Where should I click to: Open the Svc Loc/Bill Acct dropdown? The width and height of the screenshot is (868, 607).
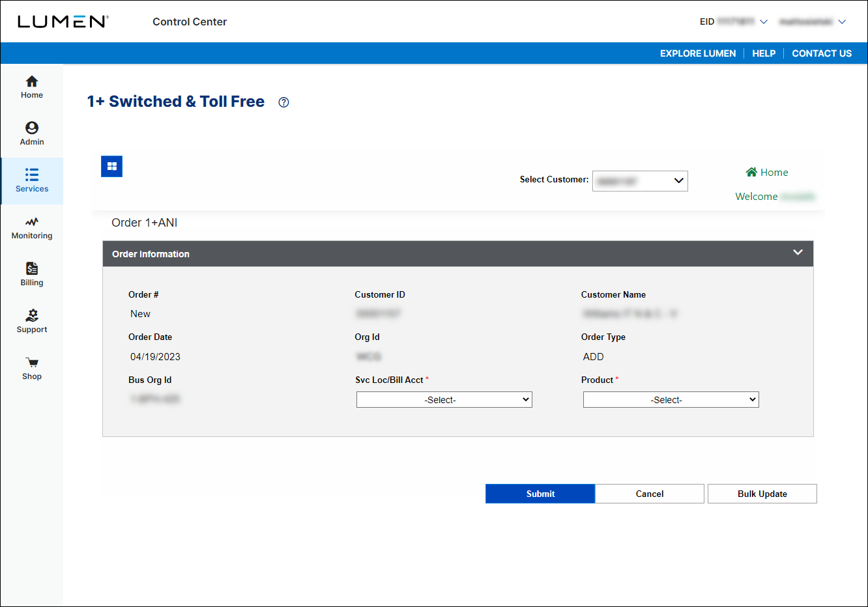(x=444, y=400)
